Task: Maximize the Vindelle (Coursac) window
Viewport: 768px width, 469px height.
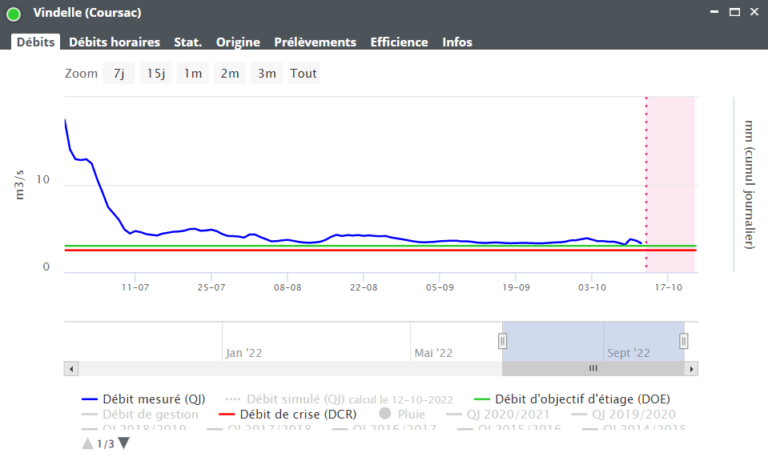Action: click(x=733, y=13)
